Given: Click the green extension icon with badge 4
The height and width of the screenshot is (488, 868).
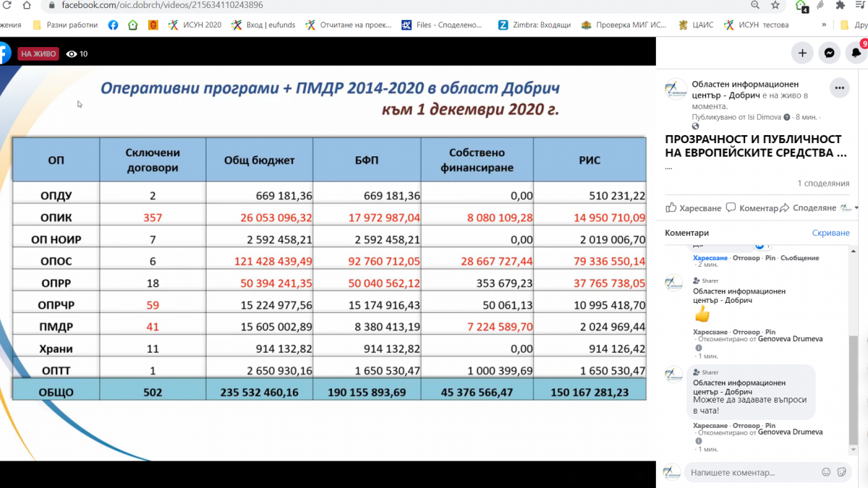Looking at the screenshot, I should coord(801,7).
